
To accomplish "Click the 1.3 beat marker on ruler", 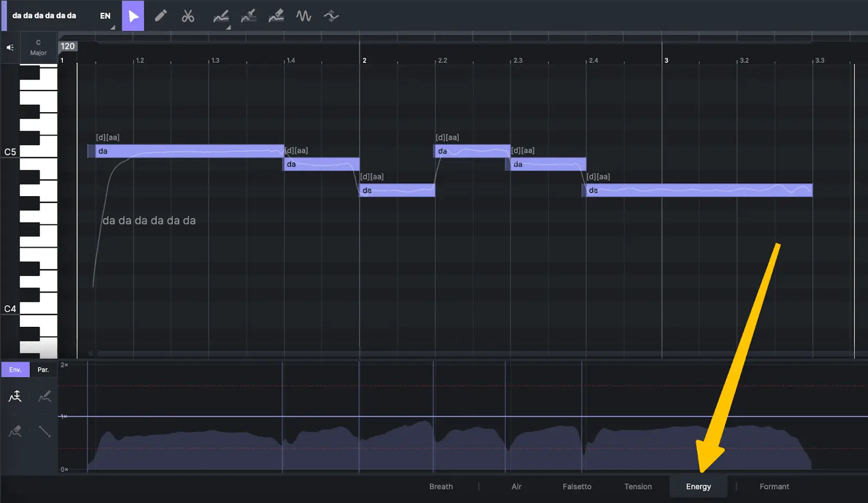I will pyautogui.click(x=215, y=60).
